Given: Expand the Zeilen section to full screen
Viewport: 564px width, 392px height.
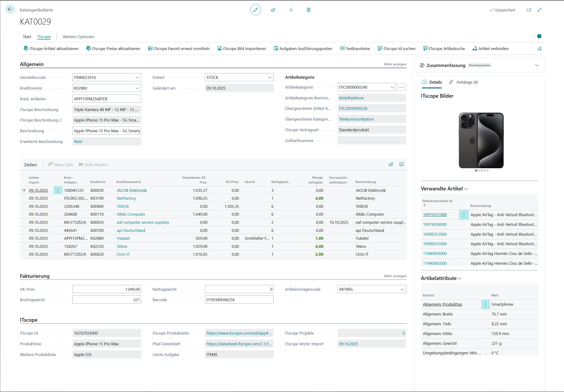Looking at the screenshot, I should 401,164.
